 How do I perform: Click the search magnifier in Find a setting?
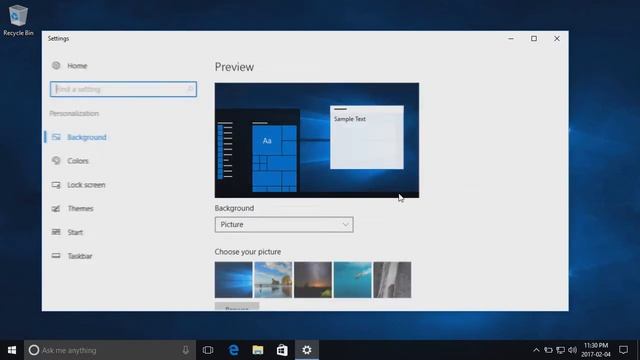(x=190, y=89)
